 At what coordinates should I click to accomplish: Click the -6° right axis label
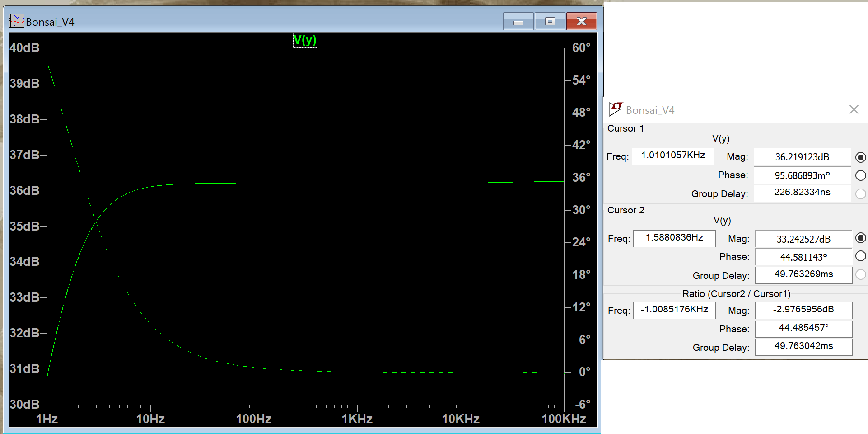[x=583, y=404]
